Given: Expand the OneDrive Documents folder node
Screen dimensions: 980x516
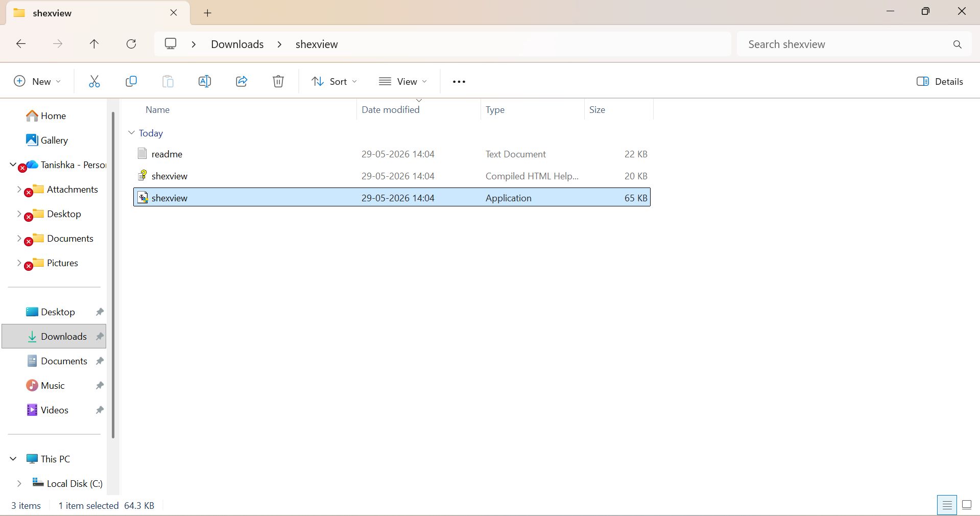Looking at the screenshot, I should click(19, 238).
